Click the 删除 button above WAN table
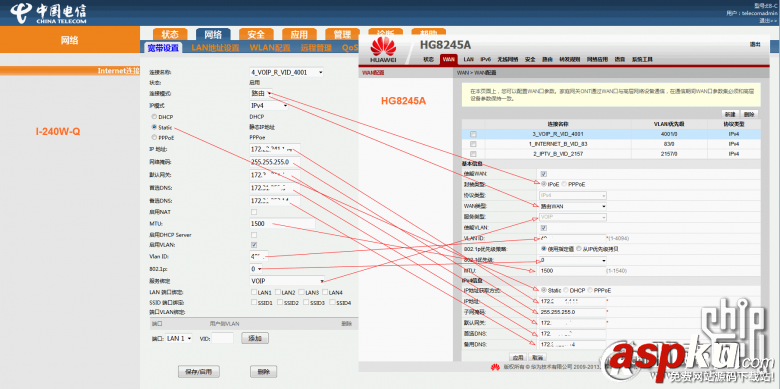The image size is (780, 389). click(750, 113)
